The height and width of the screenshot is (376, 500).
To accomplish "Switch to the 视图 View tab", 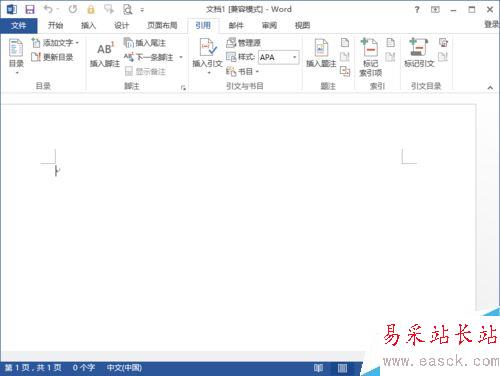I will point(302,25).
